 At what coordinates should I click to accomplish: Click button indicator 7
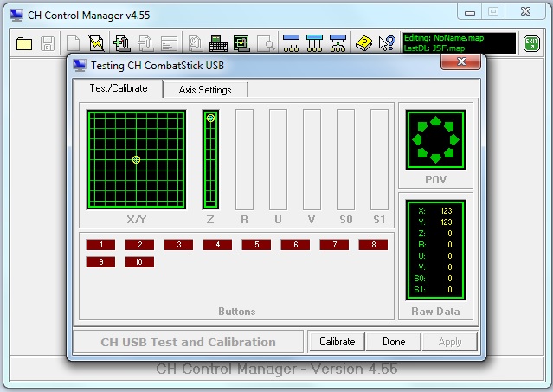coord(334,245)
